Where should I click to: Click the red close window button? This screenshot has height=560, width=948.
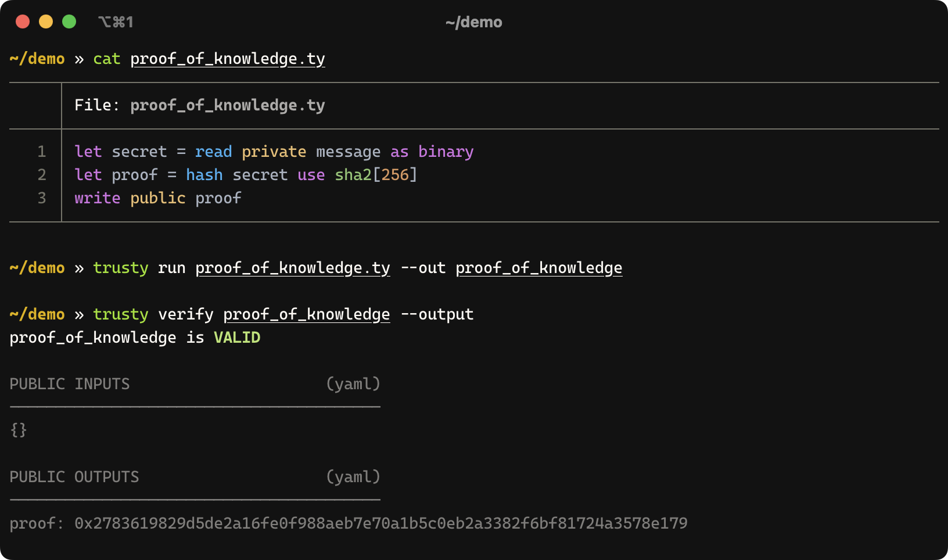point(23,21)
